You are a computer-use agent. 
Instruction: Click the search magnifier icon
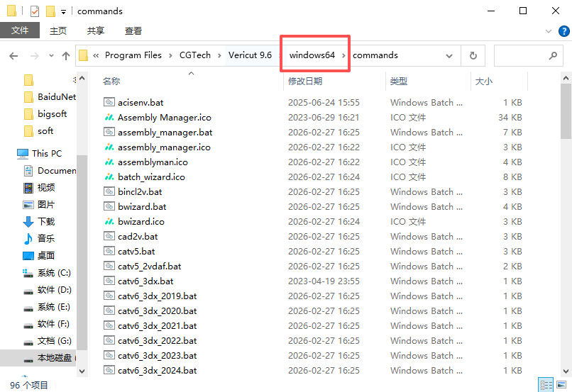tap(553, 56)
